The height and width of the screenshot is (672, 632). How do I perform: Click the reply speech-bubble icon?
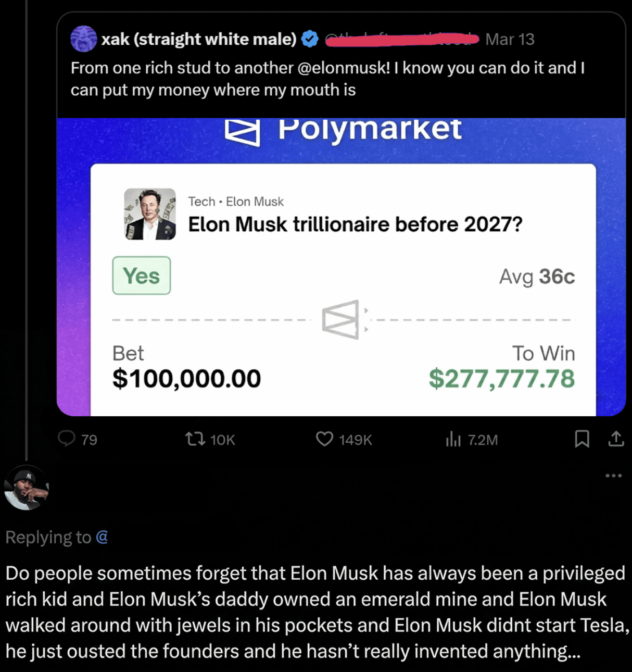point(67,439)
